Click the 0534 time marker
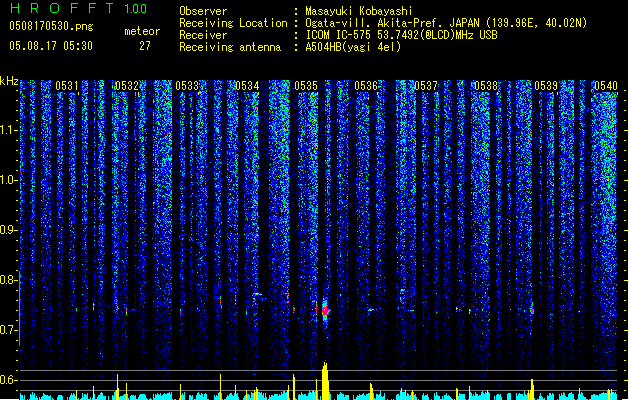This screenshot has width=629, height=400. [247, 86]
